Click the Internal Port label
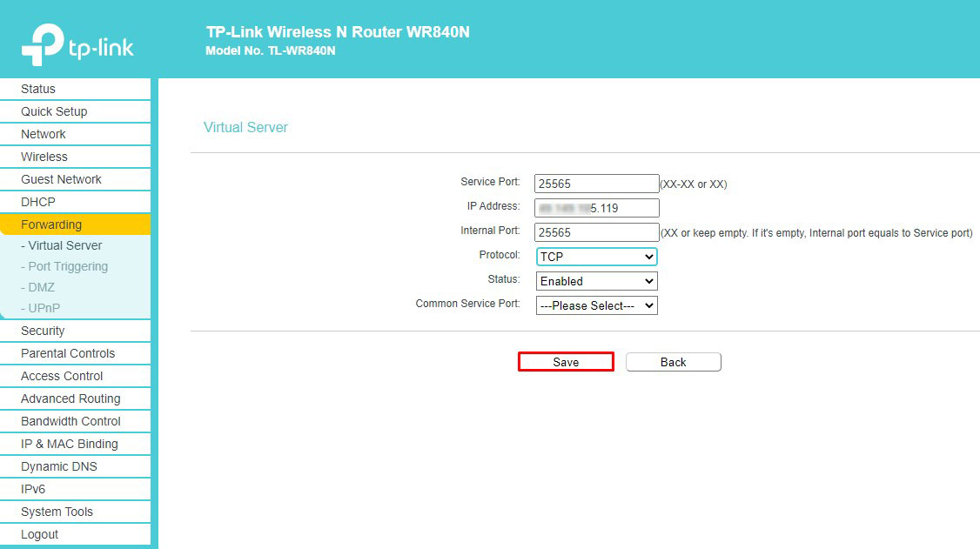The height and width of the screenshot is (549, 980). [x=490, y=231]
